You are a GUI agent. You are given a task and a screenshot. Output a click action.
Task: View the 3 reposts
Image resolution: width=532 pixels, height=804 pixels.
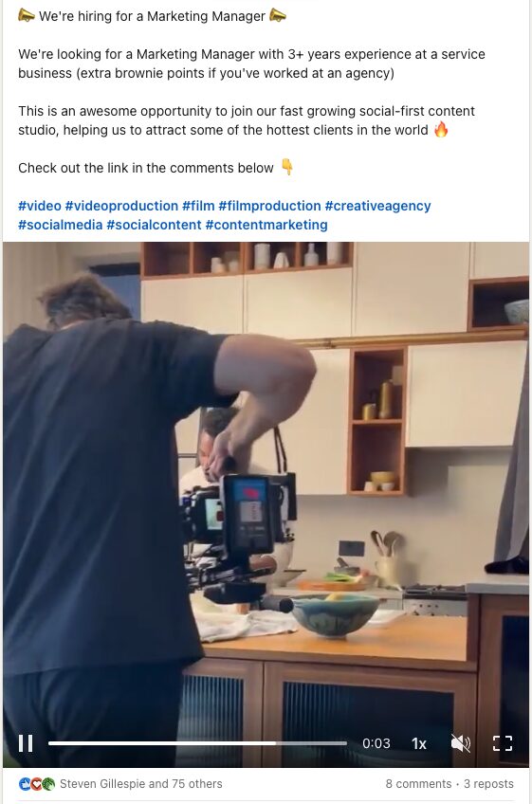pos(488,783)
